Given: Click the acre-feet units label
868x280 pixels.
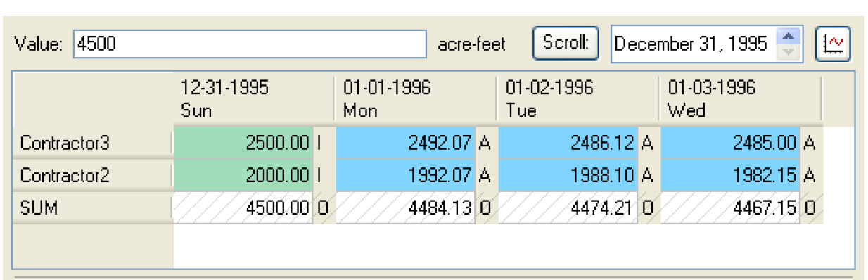Looking at the screenshot, I should click(471, 44).
